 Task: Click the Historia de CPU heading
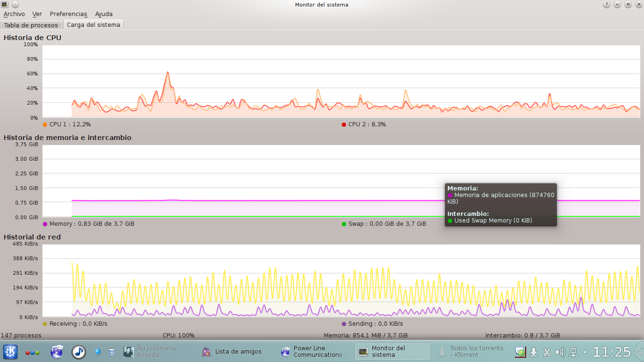click(33, 38)
